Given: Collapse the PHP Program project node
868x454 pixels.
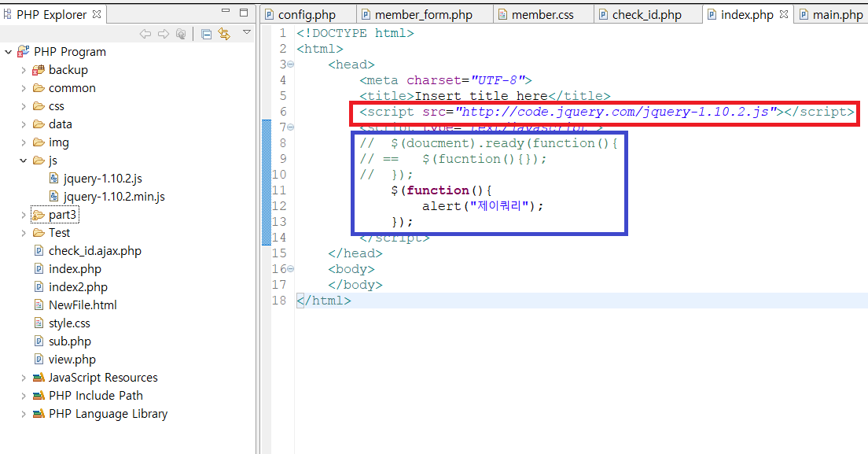Looking at the screenshot, I should (9, 52).
